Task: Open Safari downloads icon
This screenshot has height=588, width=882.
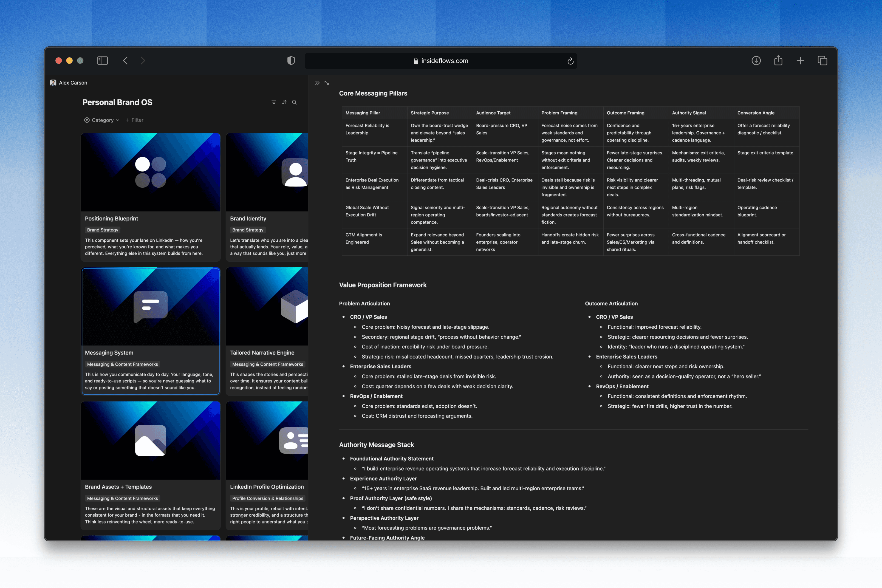Action: pyautogui.click(x=756, y=61)
